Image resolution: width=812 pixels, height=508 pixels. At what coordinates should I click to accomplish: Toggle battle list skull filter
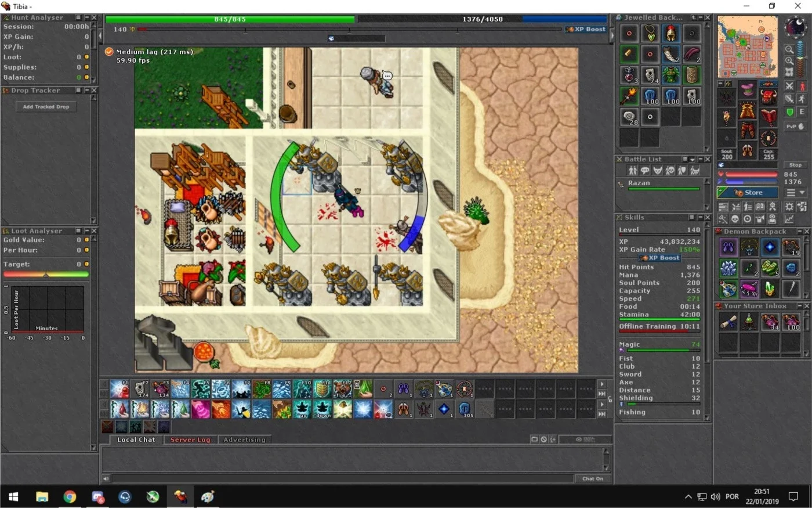(670, 170)
